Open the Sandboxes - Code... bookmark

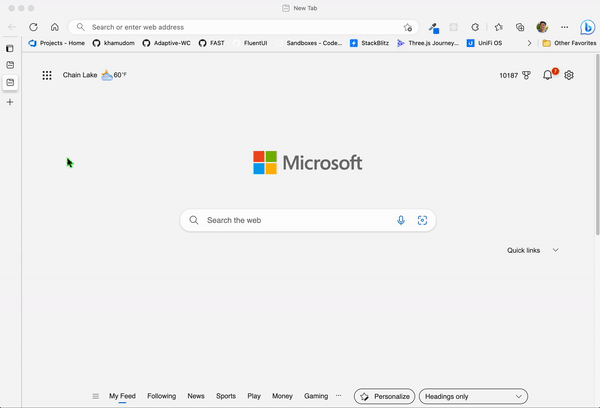309,43
